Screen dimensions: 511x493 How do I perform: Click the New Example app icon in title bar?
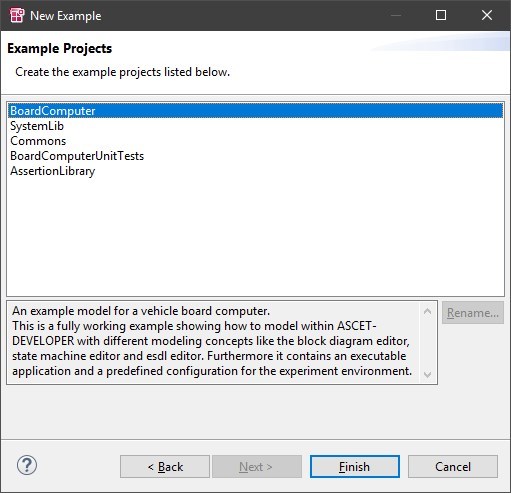[x=17, y=15]
